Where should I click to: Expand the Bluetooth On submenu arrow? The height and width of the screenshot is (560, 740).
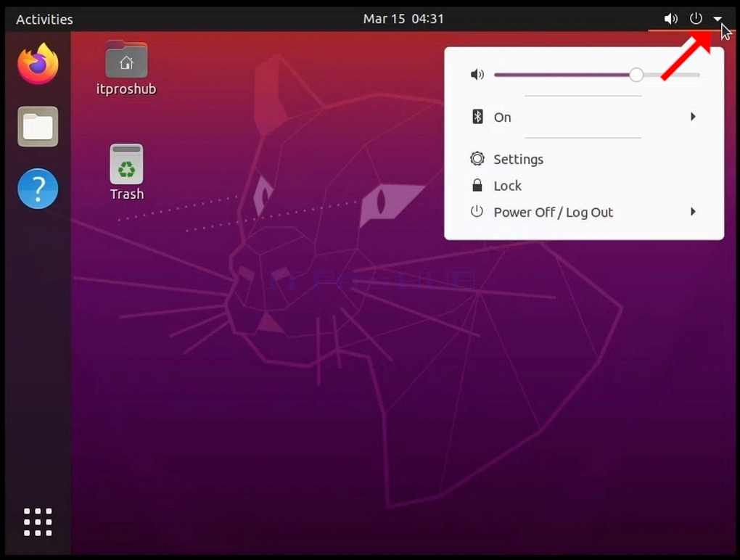[693, 117]
